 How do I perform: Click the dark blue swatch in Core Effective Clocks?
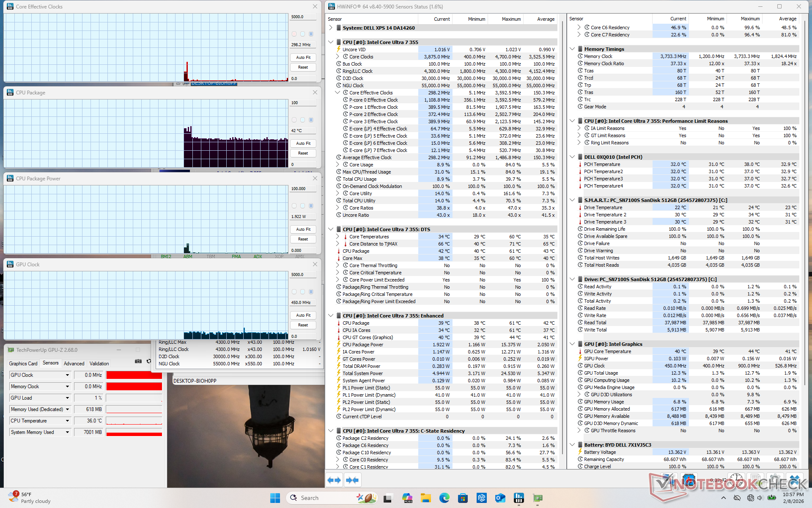tap(311, 34)
